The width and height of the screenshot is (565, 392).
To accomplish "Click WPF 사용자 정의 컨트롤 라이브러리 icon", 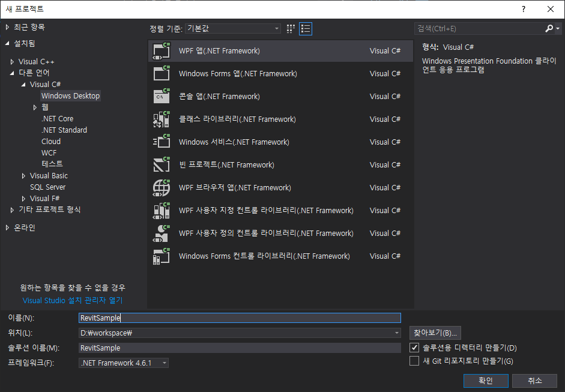I will (x=161, y=233).
